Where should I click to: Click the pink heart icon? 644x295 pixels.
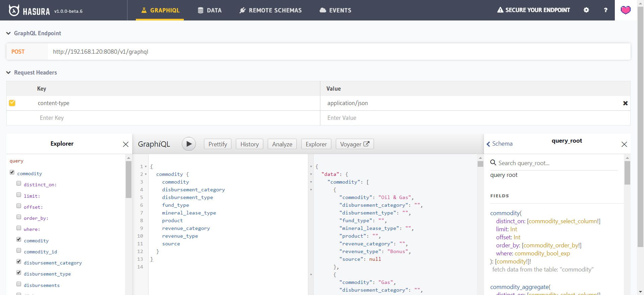pos(626,10)
